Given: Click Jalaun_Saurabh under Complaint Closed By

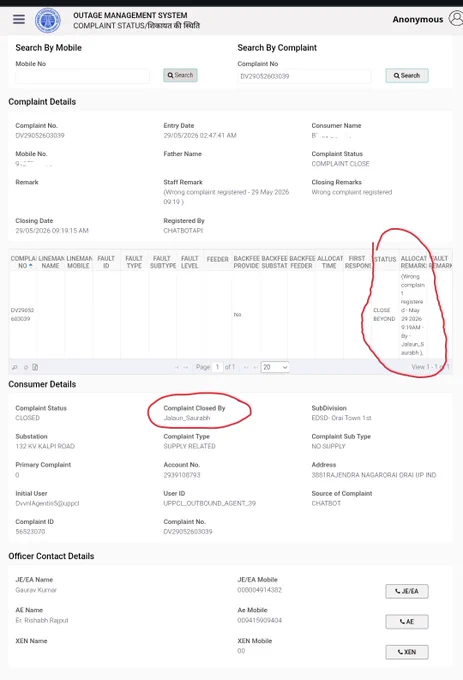Looking at the screenshot, I should point(187,418).
